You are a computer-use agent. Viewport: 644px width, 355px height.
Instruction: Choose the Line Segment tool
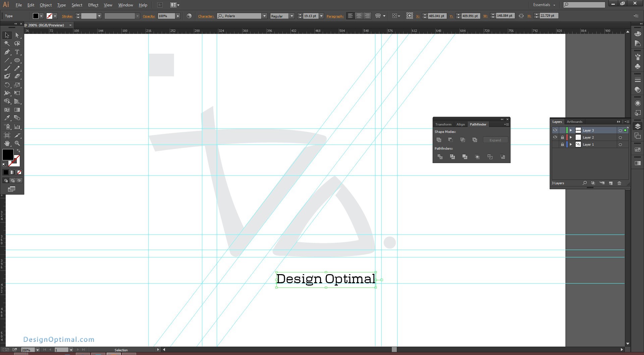coord(7,60)
